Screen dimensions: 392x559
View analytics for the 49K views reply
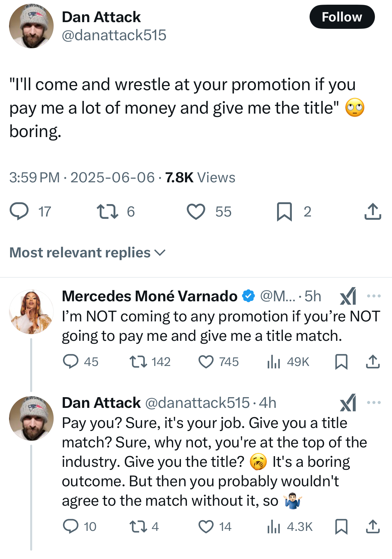point(274,362)
